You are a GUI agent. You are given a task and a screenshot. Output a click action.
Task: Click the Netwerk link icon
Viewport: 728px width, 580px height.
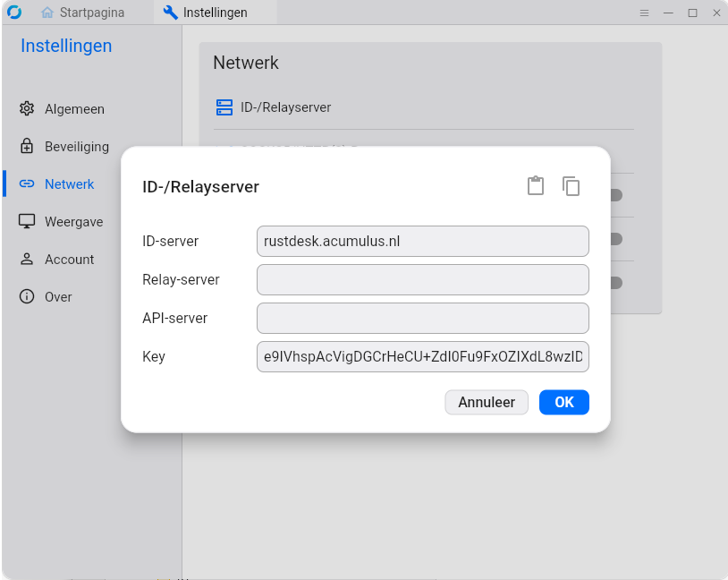[27, 183]
